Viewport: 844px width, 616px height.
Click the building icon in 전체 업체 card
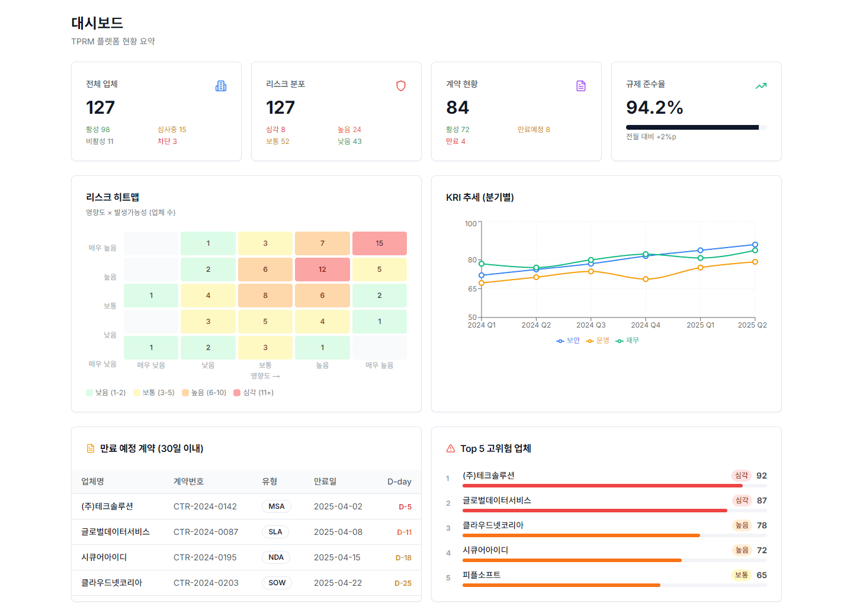coord(221,86)
